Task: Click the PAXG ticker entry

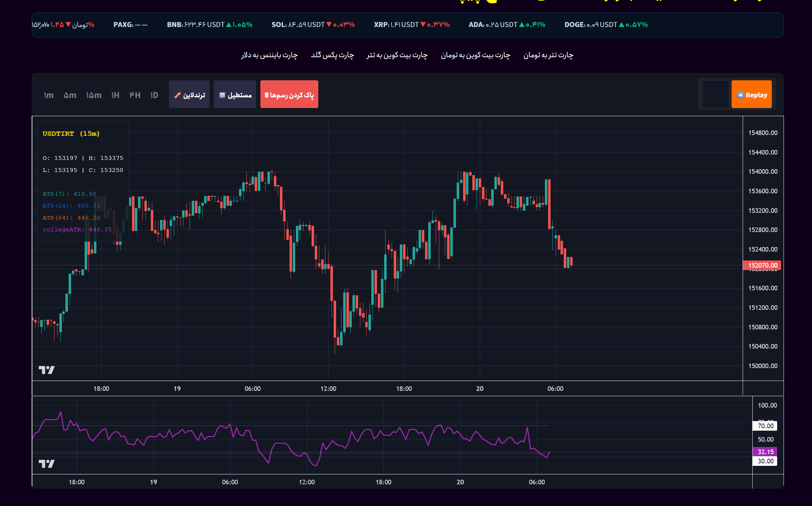Action: click(131, 25)
